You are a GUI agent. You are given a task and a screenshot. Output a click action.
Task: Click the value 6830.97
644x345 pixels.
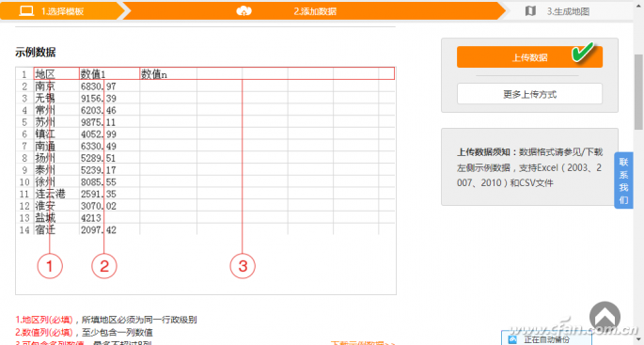click(99, 86)
